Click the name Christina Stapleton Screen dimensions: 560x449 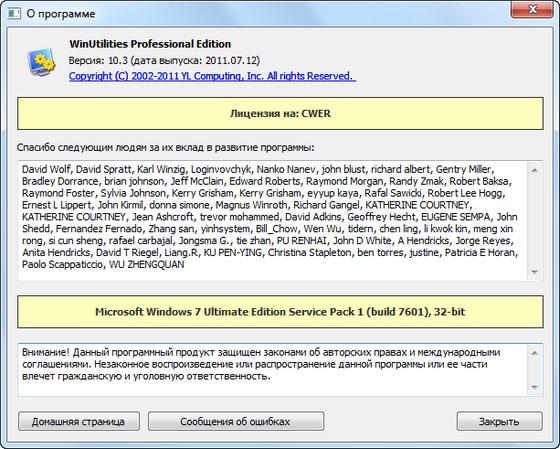click(309, 253)
